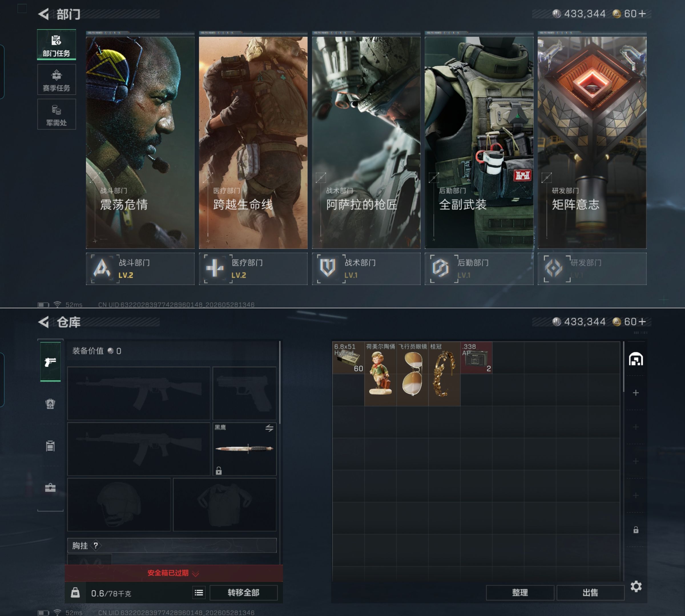Switch to the 赛季任务 tab
Viewport: 685px width, 616px height.
point(56,80)
